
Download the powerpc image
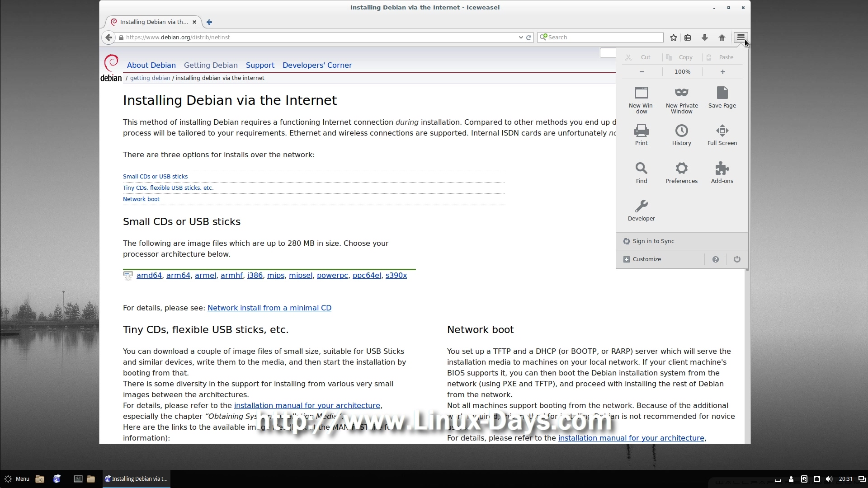332,276
